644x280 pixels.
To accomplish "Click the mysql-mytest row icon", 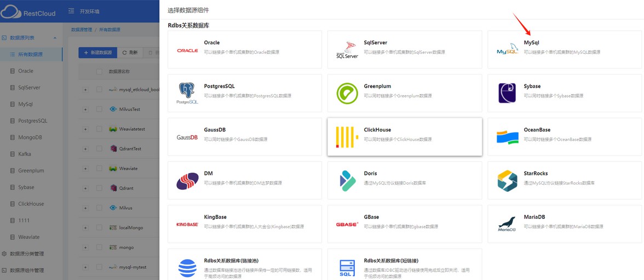I will [113, 267].
